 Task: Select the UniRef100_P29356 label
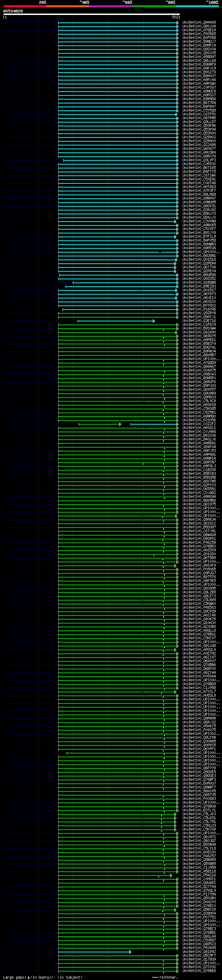coord(199,420)
